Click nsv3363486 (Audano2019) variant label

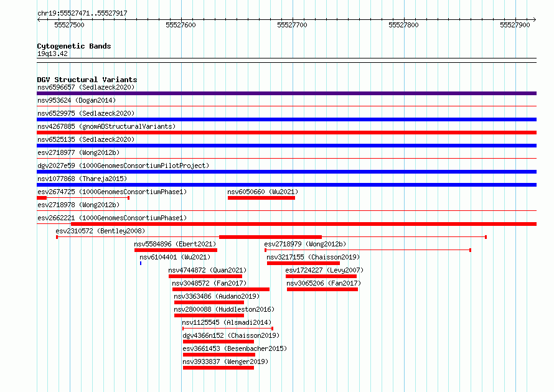217,296
